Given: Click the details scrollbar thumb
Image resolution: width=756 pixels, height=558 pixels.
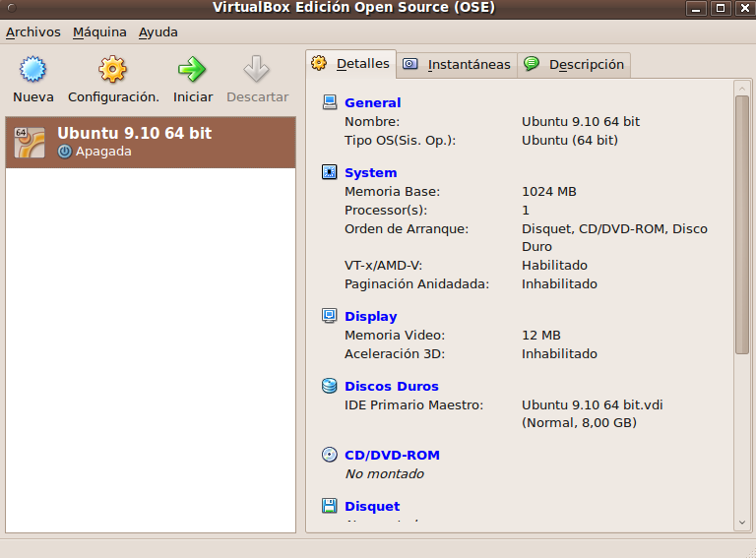Looking at the screenshot, I should tap(742, 225).
